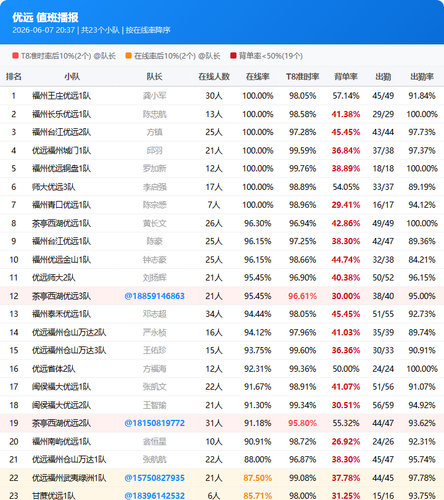Image resolution: width=444 pixels, height=500 pixels.
Task: Click the 背单率 column header
Action: (346, 77)
